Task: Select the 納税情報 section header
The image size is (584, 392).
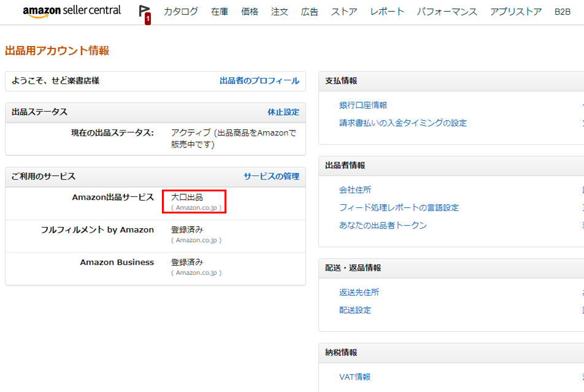Action: click(x=341, y=352)
